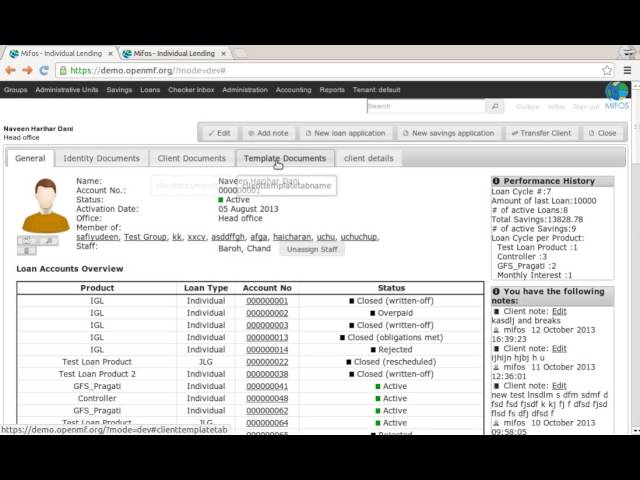The height and width of the screenshot is (480, 640).
Task: Click the Culture link
Action: [528, 107]
